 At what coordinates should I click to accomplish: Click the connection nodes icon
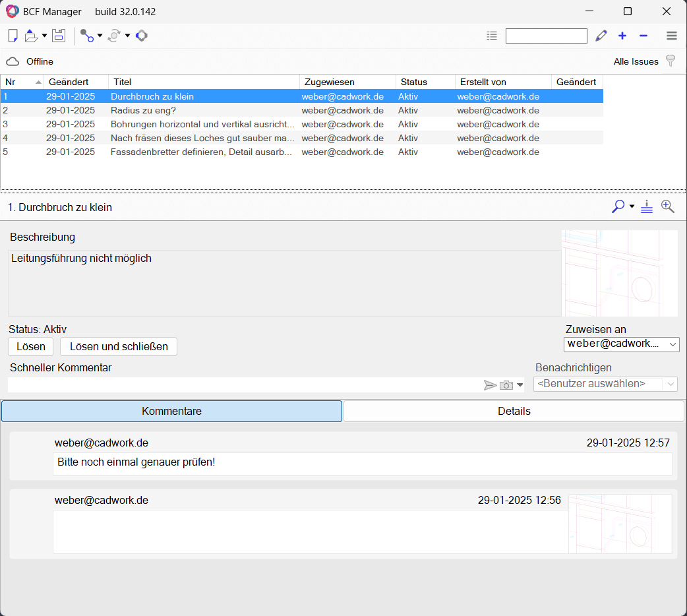coord(87,36)
